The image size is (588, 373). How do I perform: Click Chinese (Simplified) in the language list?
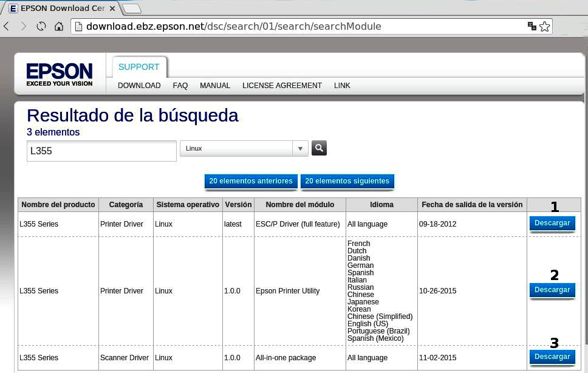(x=380, y=317)
